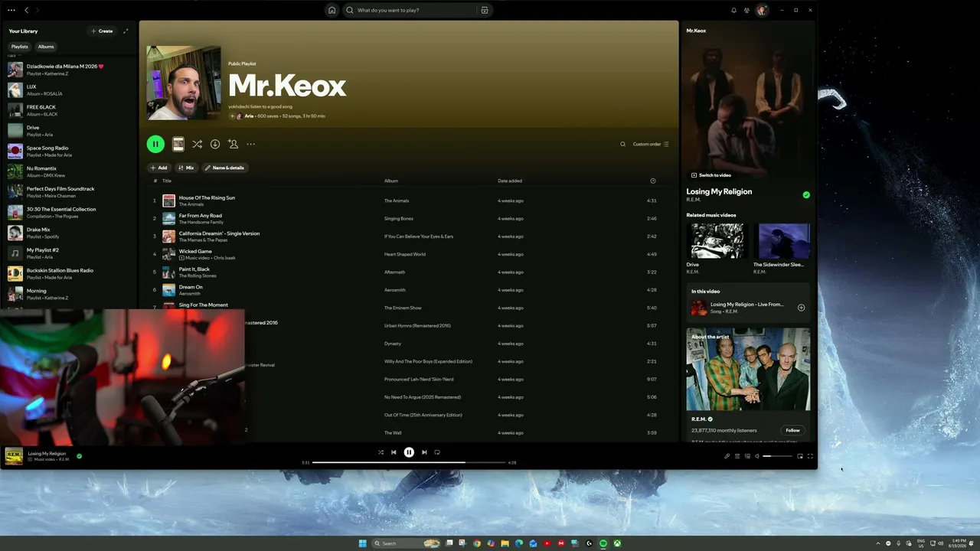The width and height of the screenshot is (980, 551).
Task: Search within the playlist using the magnifier icon
Action: point(622,144)
